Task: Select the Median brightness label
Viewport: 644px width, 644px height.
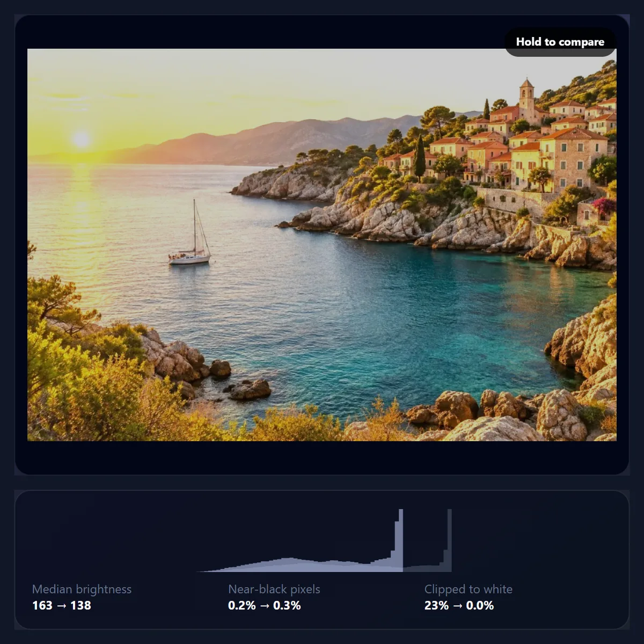Action: point(82,589)
